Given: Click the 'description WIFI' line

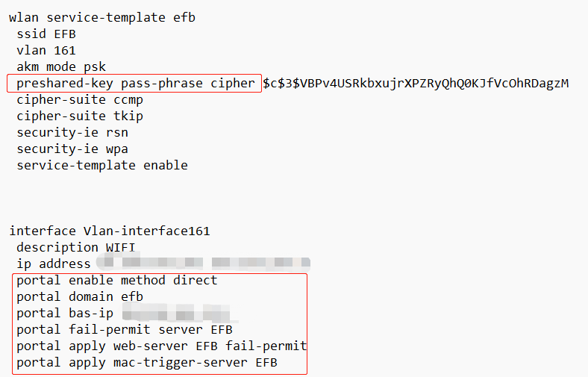Looking at the screenshot, I should tap(69, 247).
